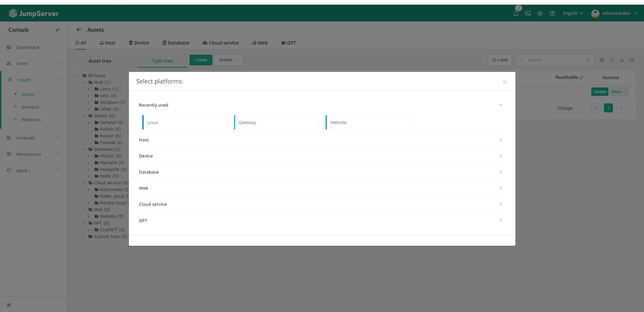Open the notifications bell icon
Image resolution: width=644 pixels, height=312 pixels.
coord(516,13)
